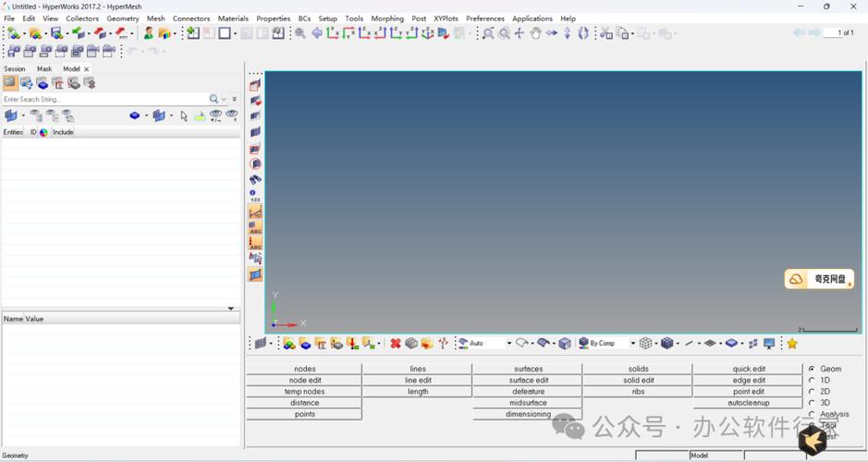Click the Enter Search String field
This screenshot has width=868, height=462.
pyautogui.click(x=105, y=99)
